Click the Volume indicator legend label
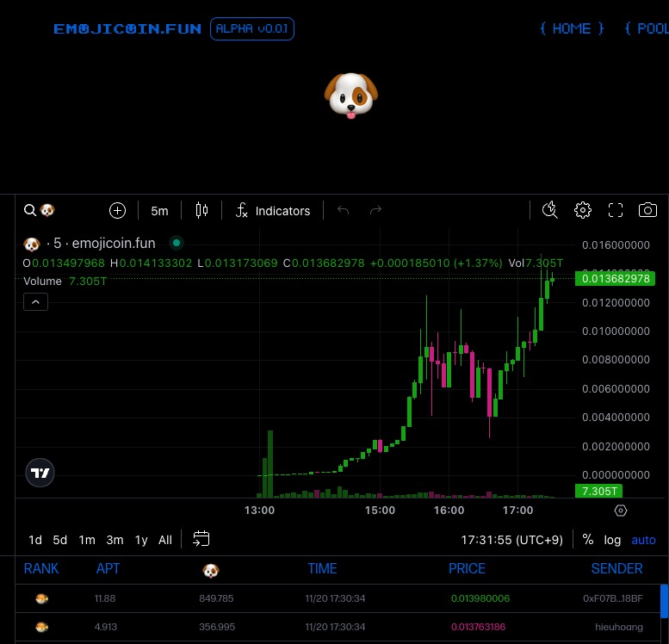Viewport: 669px width, 644px height. coord(42,282)
